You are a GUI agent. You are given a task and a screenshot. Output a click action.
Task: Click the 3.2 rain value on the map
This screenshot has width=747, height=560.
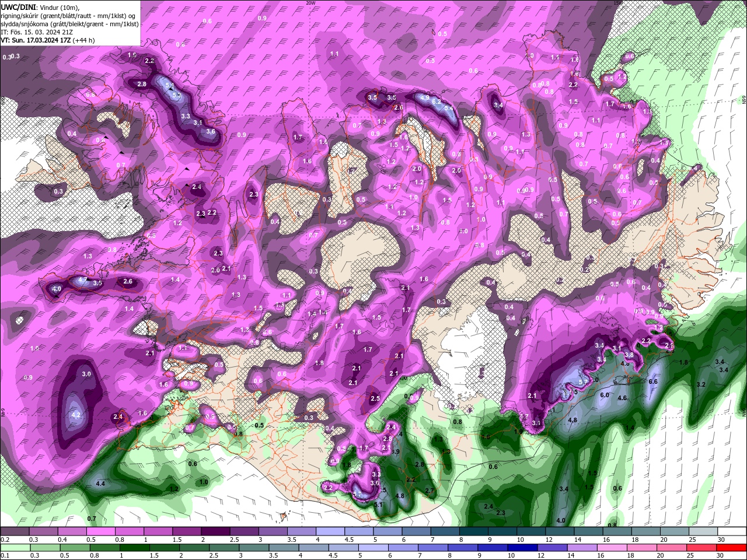coord(701,384)
